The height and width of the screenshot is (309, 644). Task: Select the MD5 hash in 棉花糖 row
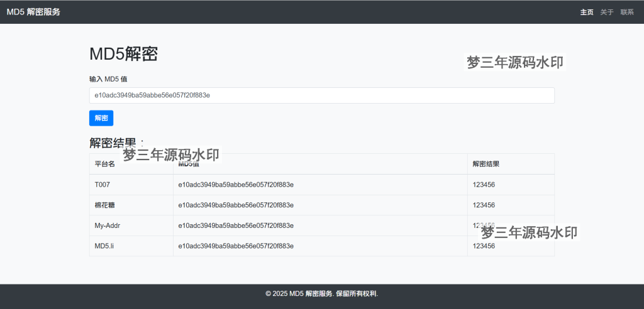[x=236, y=205]
